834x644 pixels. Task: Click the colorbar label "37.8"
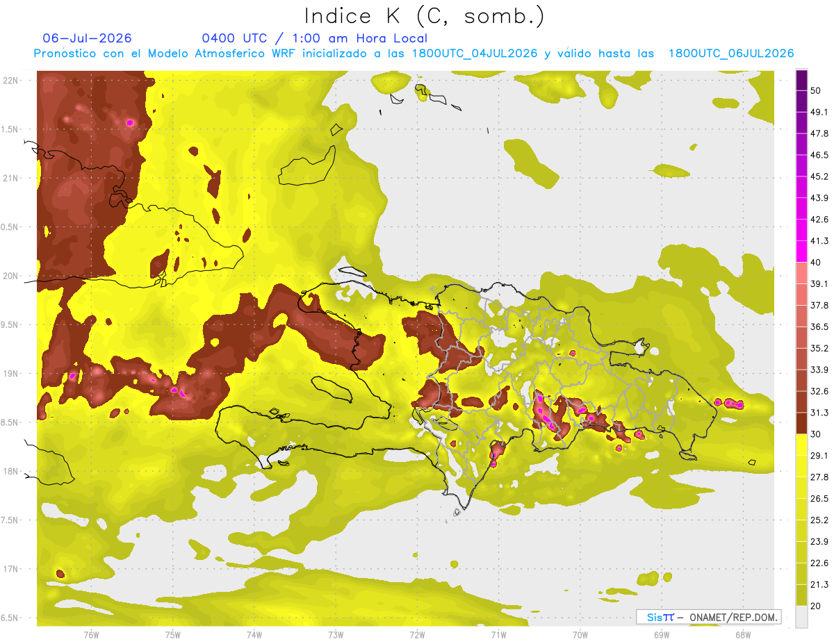819,305
